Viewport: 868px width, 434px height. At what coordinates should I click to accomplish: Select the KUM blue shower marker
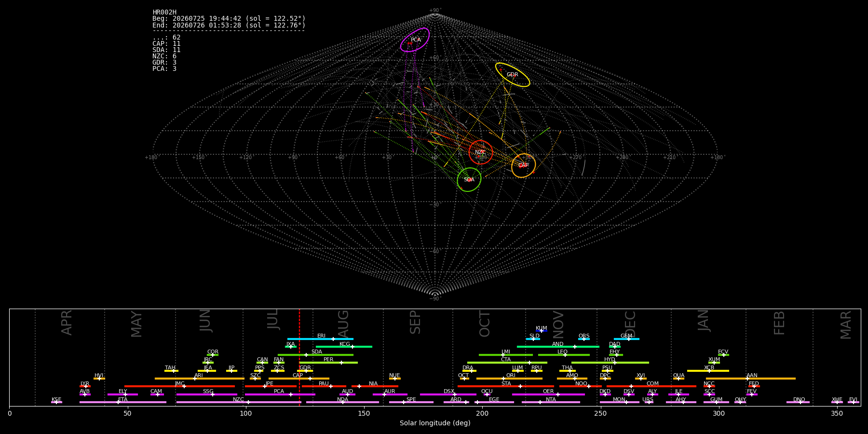tap(542, 331)
